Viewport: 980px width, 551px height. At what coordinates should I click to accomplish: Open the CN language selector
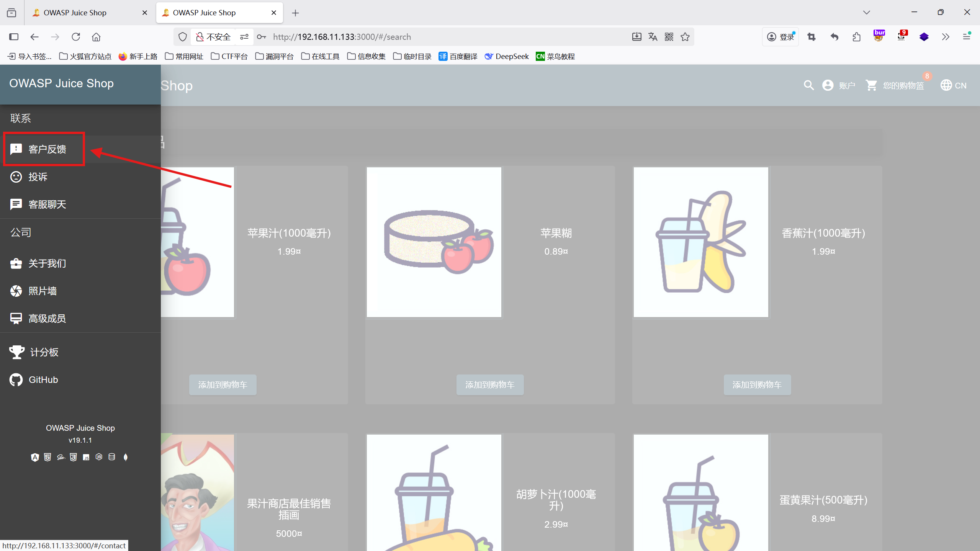point(953,85)
